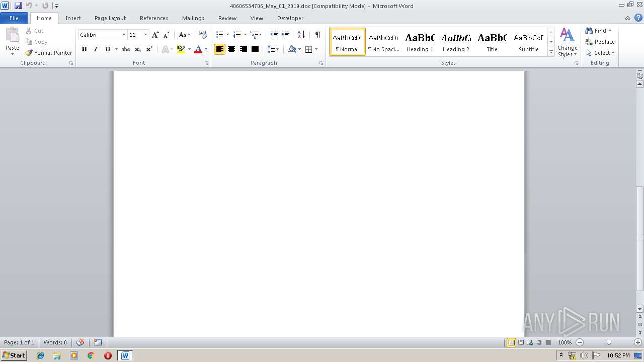Open the font name dropdown
Image resolution: width=644 pixels, height=362 pixels.
point(124,35)
